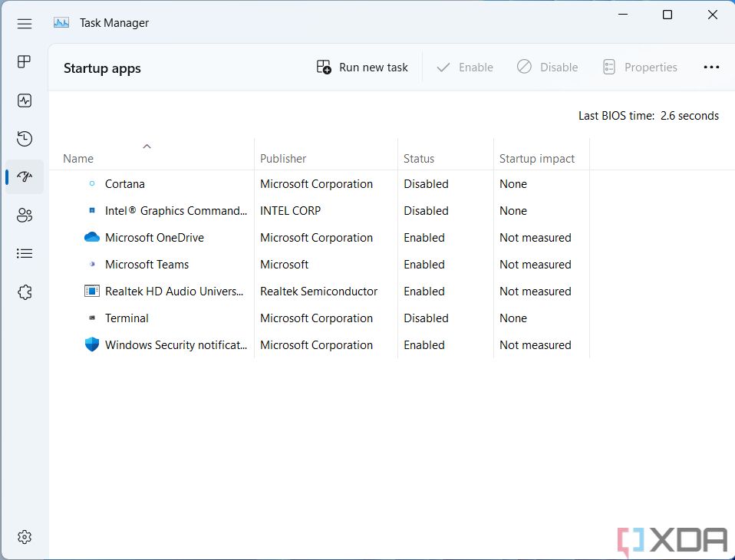The width and height of the screenshot is (735, 560).
Task: Click the Microsoft OneDrive cloud icon
Action: click(92, 237)
